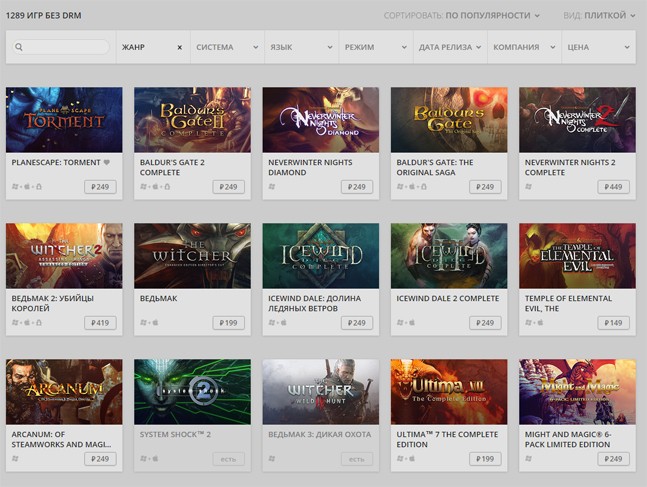Open Ultima 7 The Complete Edition title link
Viewport: 647px width, 487px height.
click(447, 440)
